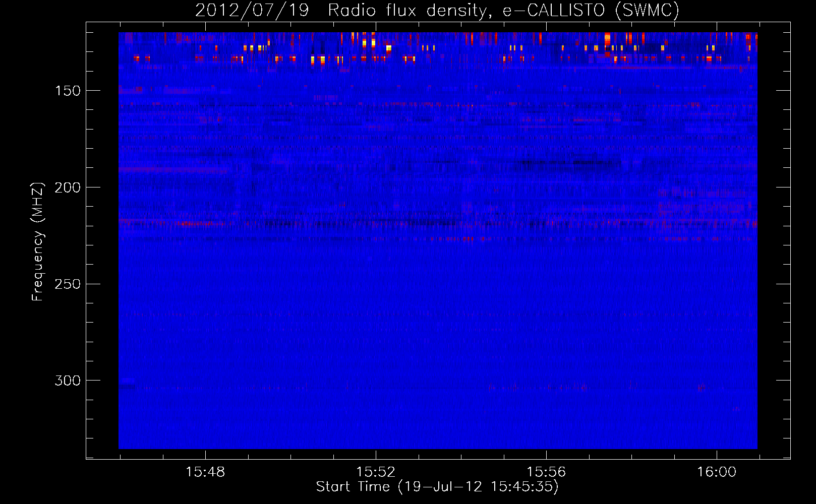Select the 200 frequency tick label

pyautogui.click(x=68, y=187)
